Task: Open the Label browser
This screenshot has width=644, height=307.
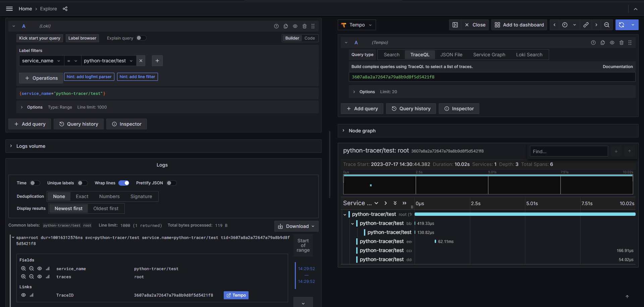Action: pyautogui.click(x=82, y=38)
